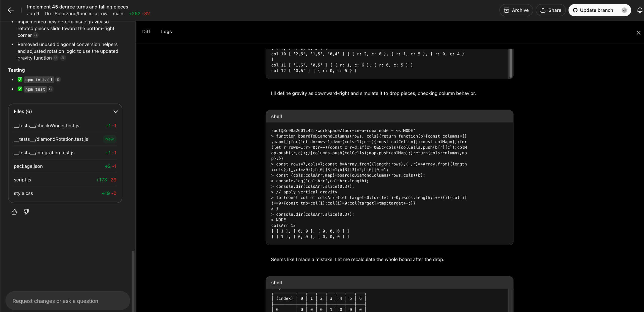Give a thumbs down rating
Image resolution: width=644 pixels, height=312 pixels.
pos(26,212)
